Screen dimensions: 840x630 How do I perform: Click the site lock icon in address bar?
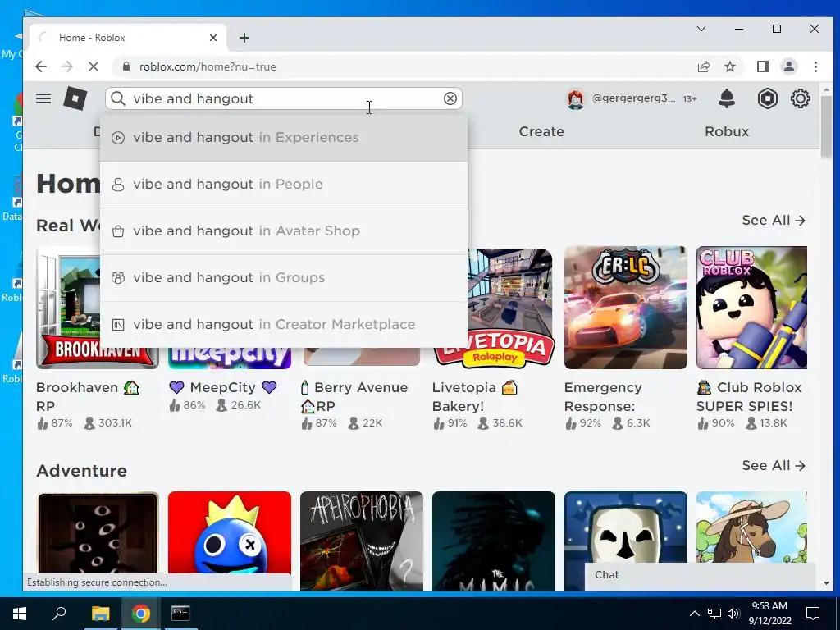point(126,66)
